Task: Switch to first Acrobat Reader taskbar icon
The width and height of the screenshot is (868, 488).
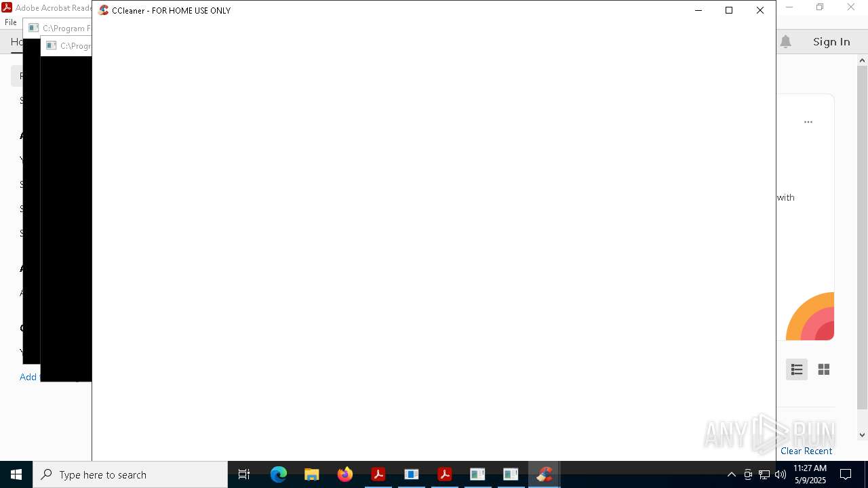Action: click(378, 474)
